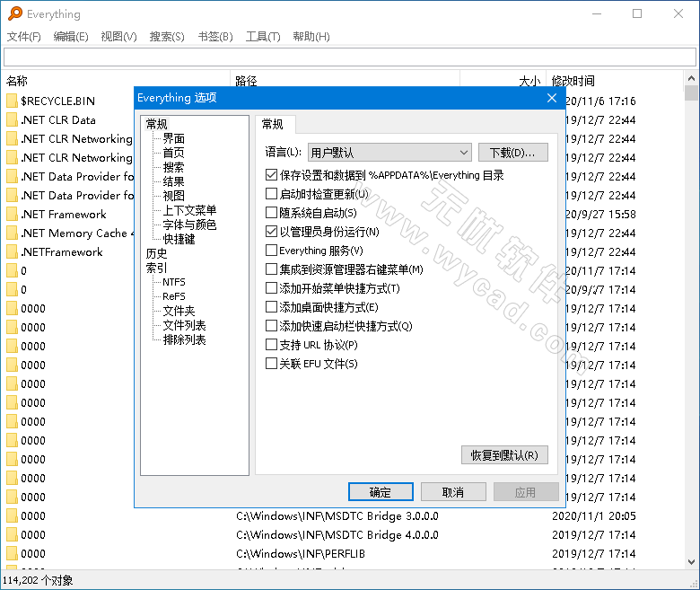Select 字体与颜色 in options tree
The height and width of the screenshot is (590, 700).
[189, 225]
